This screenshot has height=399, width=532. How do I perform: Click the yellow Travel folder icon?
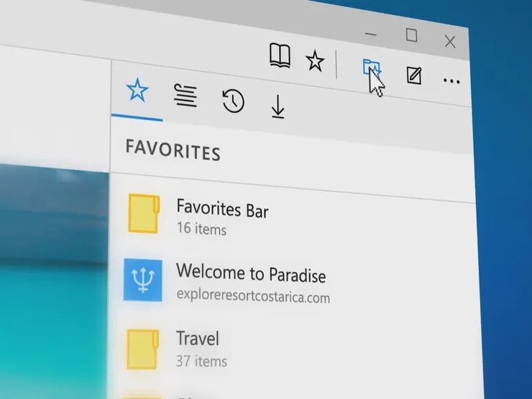[143, 349]
